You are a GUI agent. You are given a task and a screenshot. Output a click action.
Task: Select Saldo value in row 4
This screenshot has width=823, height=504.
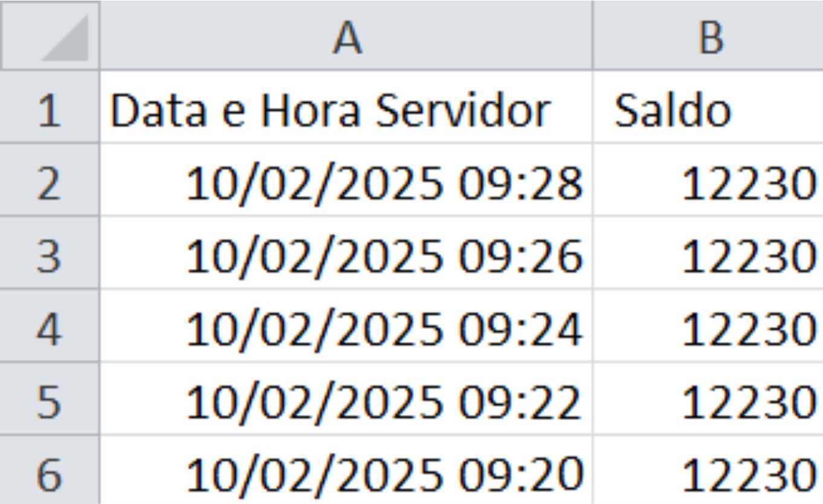point(708,326)
